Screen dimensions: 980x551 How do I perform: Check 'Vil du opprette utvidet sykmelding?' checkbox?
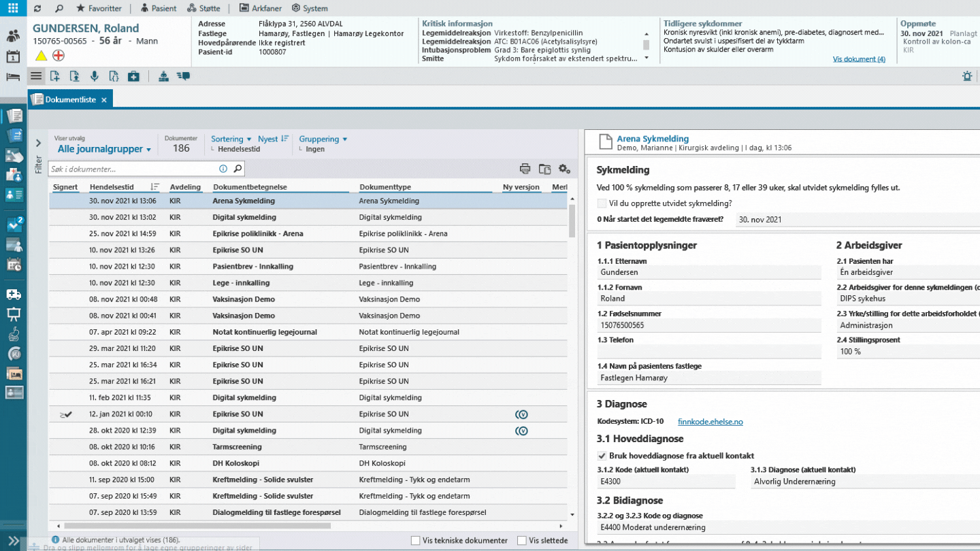[602, 203]
